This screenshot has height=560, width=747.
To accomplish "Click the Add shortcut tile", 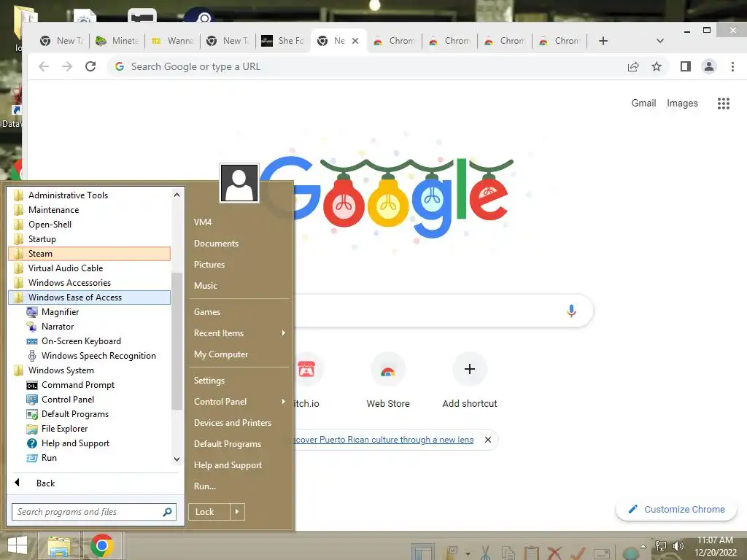I will [469, 381].
